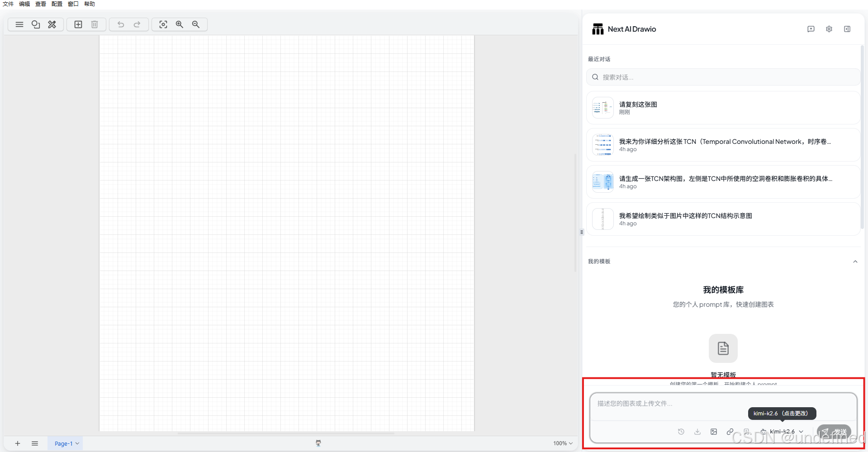Screen dimensions: 868x452
Task: Click the 4h ago text under the TCN analysis chat
Action: [x=628, y=149]
